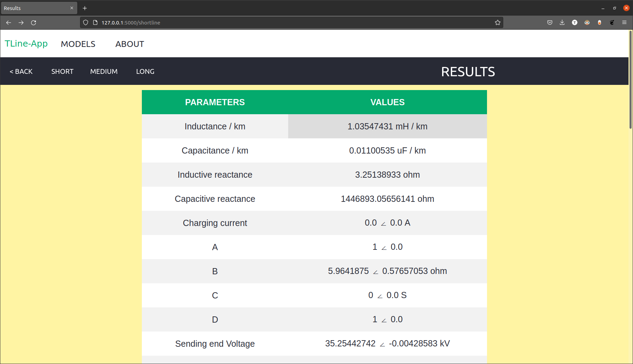Select the value 35.25442742 ∠ -0.00428583 kV
This screenshot has height=364, width=633.
[x=388, y=344]
